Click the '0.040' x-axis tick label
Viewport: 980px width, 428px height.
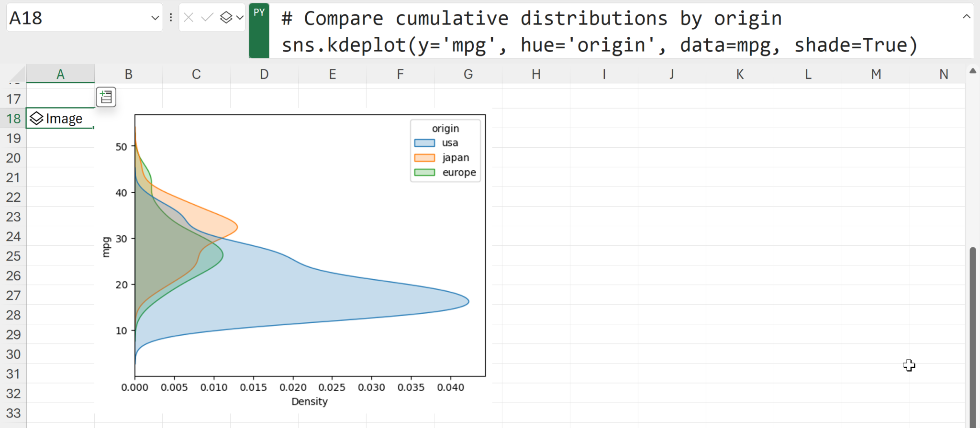(x=450, y=387)
